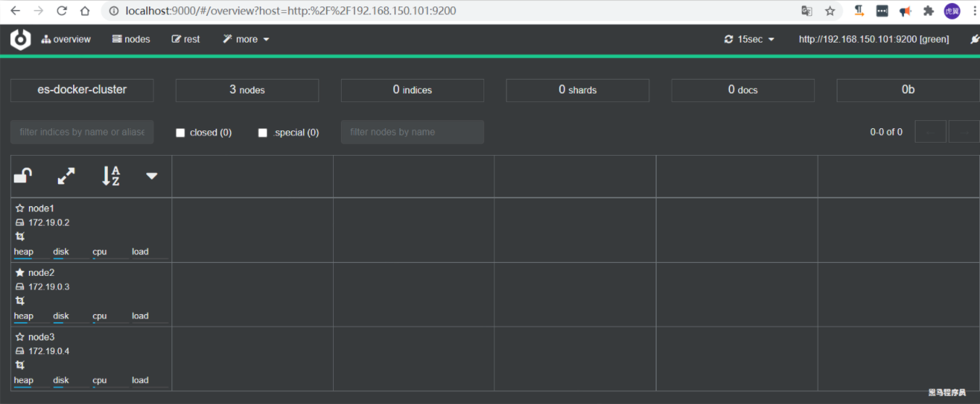This screenshot has height=404, width=980.
Task: Click the star icon next to node2
Action: tap(20, 273)
